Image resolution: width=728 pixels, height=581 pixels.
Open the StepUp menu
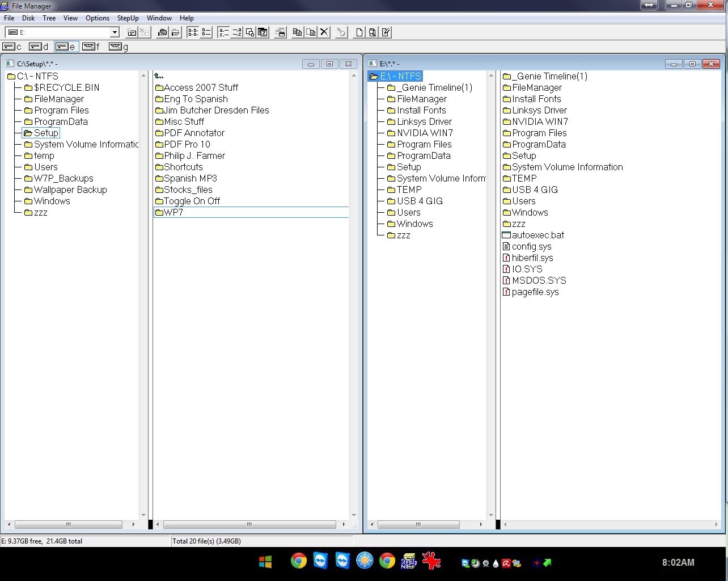point(128,18)
